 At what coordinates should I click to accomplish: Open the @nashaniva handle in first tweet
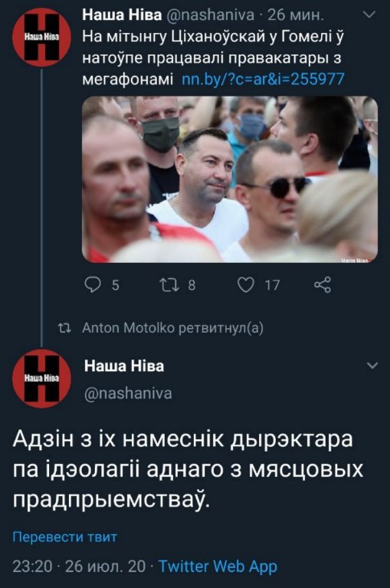tap(210, 15)
